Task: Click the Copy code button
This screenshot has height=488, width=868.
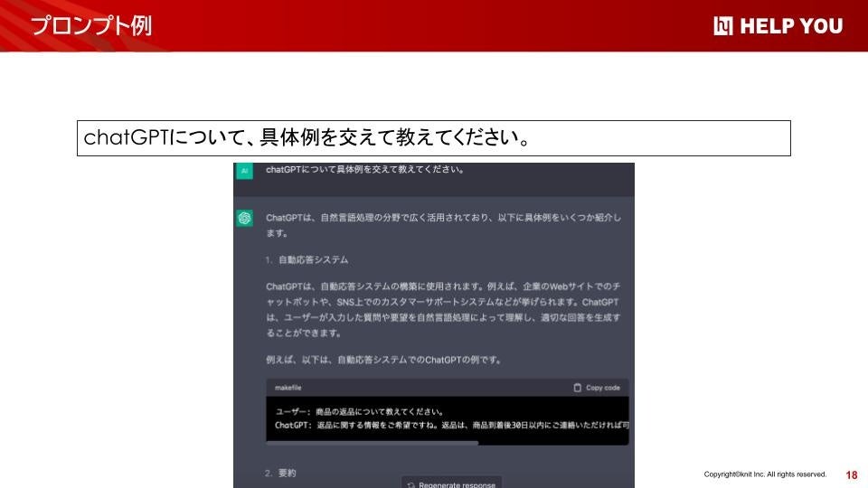Action: [597, 388]
